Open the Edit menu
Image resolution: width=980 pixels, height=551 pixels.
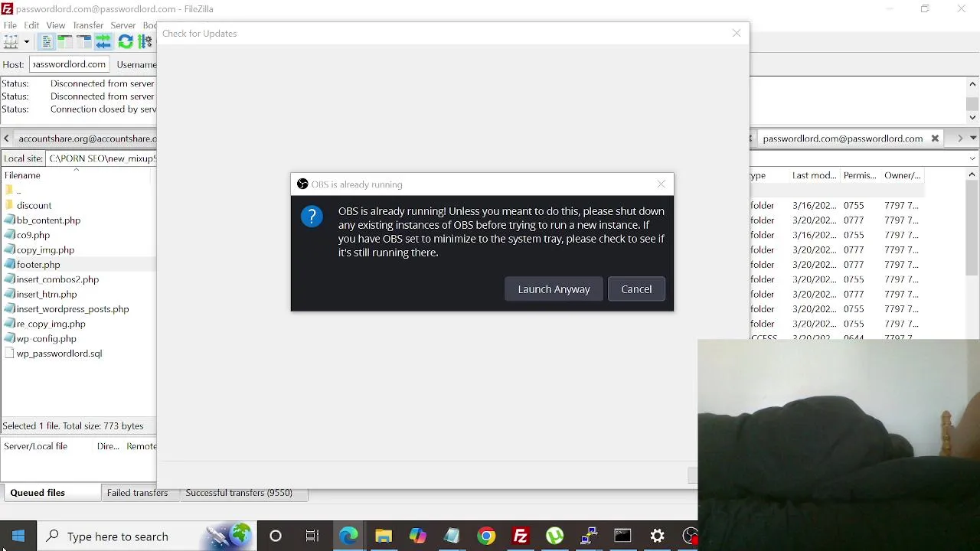pos(31,25)
